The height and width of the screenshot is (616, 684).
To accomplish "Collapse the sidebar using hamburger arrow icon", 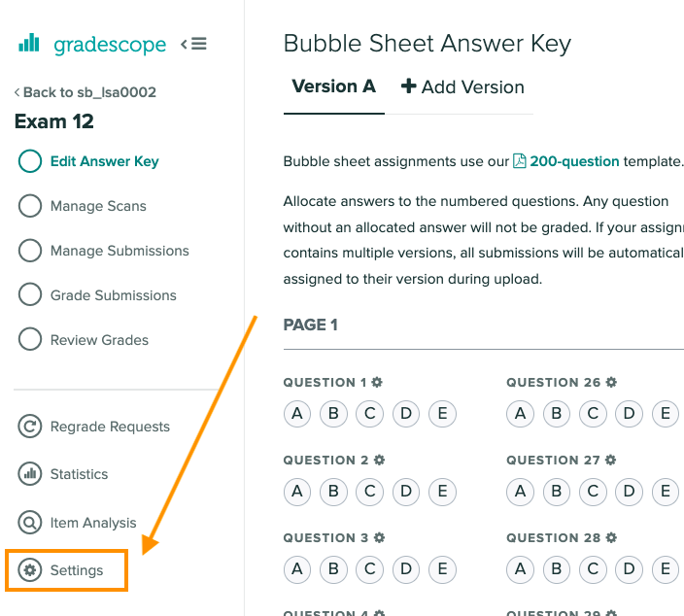I will [x=193, y=44].
